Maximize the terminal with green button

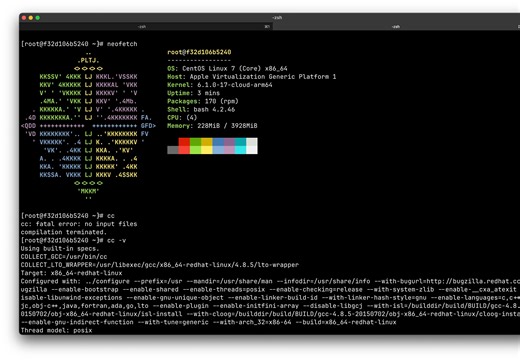[38, 18]
